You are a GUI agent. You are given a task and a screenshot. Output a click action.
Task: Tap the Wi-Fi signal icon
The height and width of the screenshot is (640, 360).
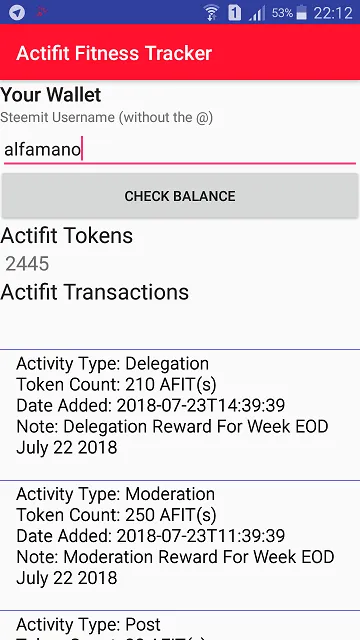[x=211, y=13]
